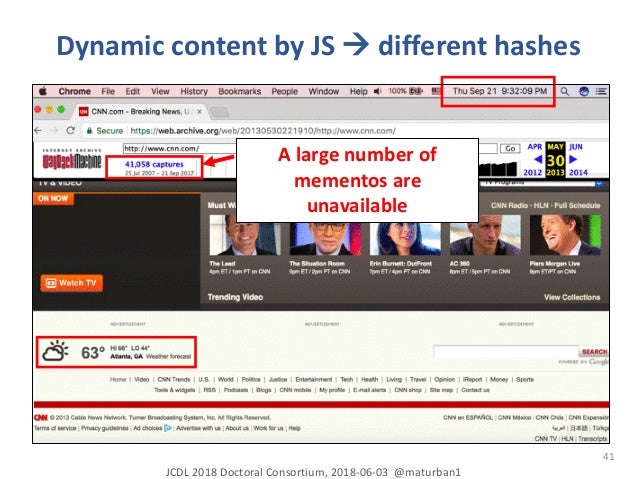Click the CNN logo in footer

pos(41,418)
